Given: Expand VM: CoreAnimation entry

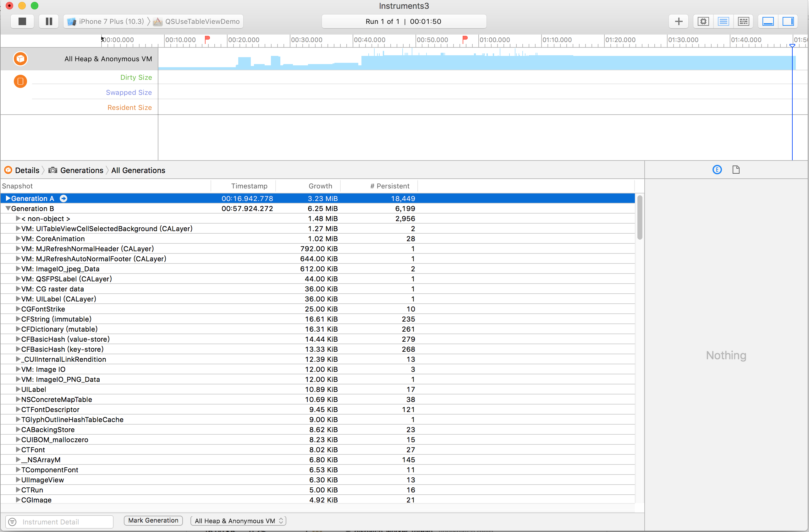Looking at the screenshot, I should [x=18, y=238].
